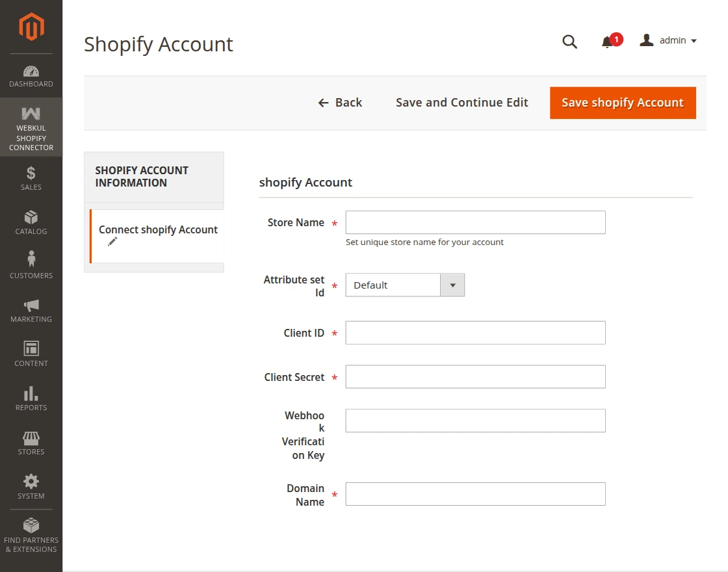Open the global search magnifier
Screen dimensions: 728x572
tap(569, 41)
